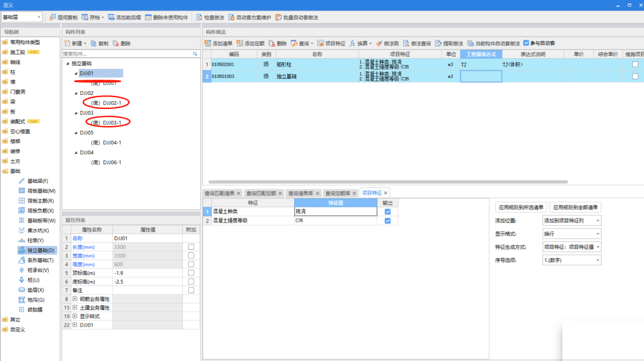Switch to the 查询定额库 tab

338,193
